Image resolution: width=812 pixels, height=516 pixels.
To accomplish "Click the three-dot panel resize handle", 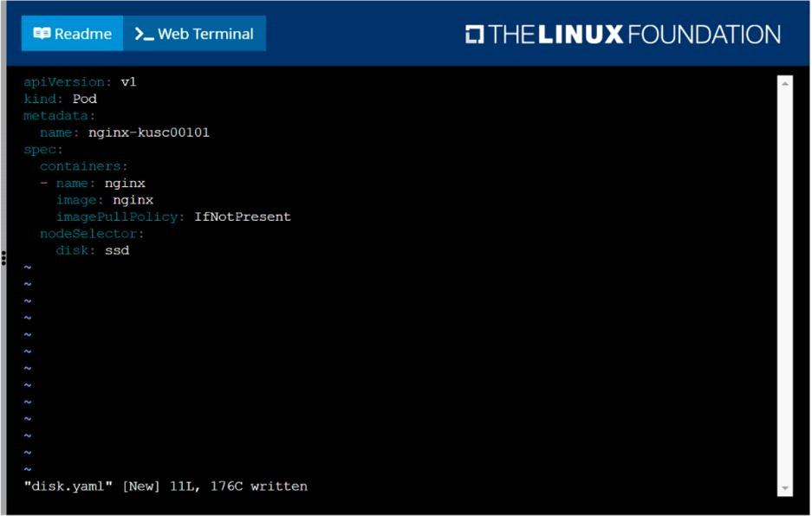I will [4, 257].
